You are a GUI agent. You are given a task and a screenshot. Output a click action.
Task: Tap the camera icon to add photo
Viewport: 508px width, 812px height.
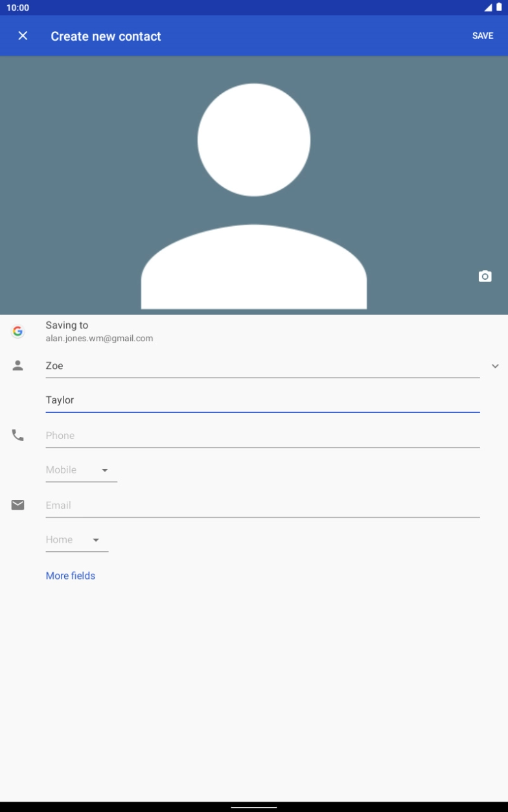tap(485, 276)
